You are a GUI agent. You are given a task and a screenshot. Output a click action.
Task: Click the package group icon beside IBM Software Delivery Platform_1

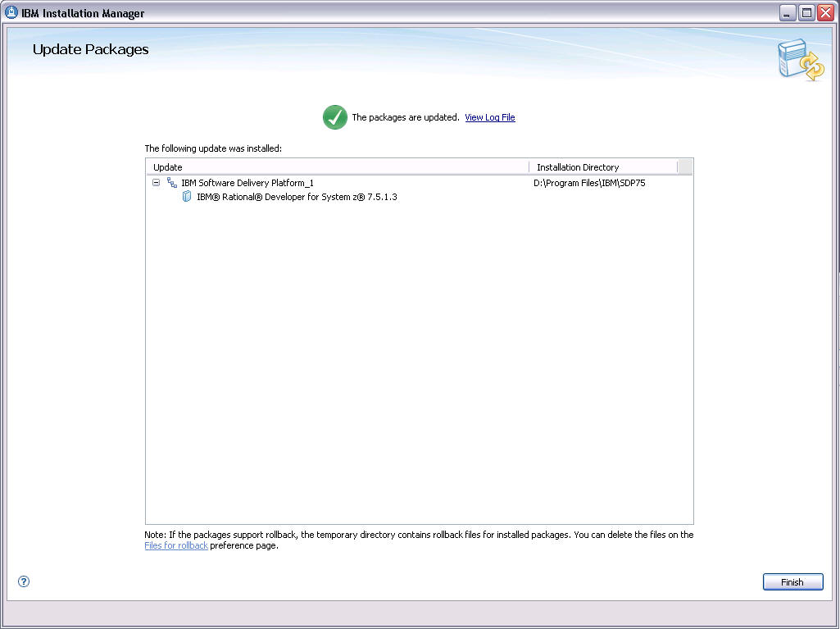point(172,183)
